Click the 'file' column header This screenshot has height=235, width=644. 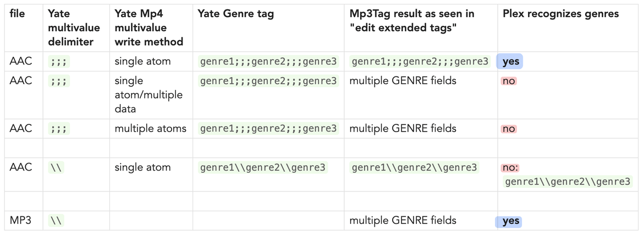point(17,14)
